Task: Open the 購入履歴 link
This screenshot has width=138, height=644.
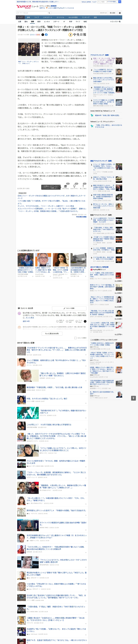Action: (x=112, y=13)
